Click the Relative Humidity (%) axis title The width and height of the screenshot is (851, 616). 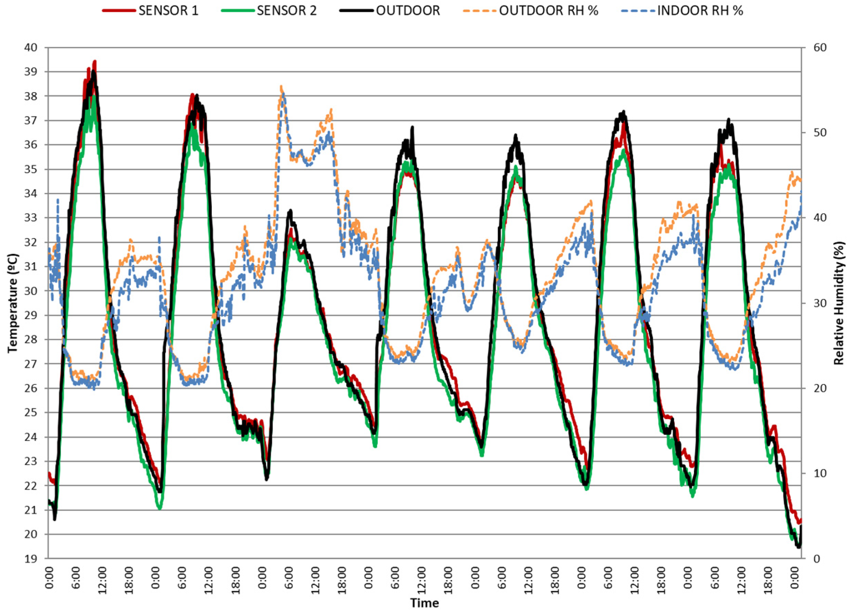point(839,303)
